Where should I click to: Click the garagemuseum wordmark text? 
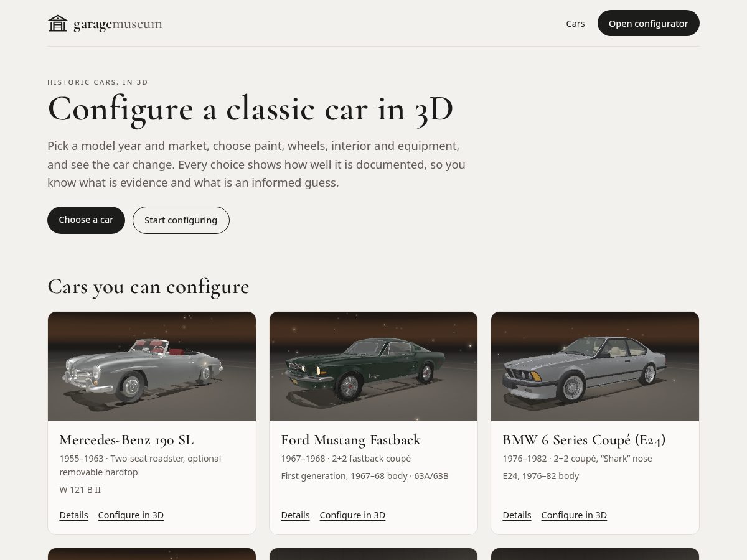(x=118, y=24)
